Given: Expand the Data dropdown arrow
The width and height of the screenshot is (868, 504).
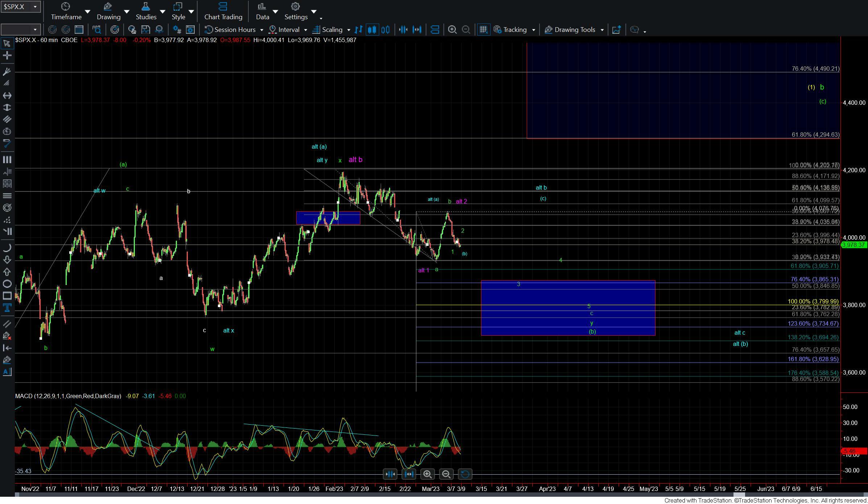Looking at the screenshot, I should (275, 12).
